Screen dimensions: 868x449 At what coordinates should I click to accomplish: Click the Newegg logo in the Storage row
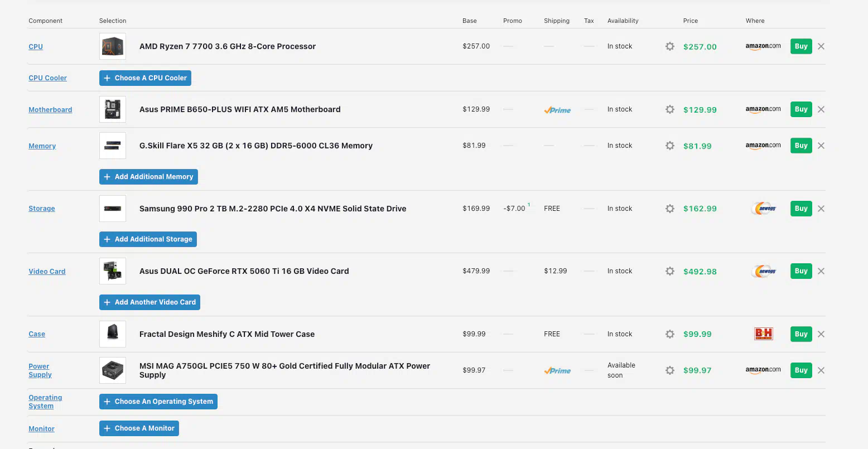764,209
